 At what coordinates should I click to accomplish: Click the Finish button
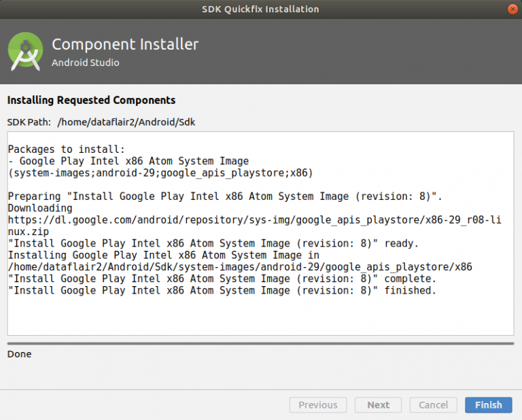coord(489,404)
